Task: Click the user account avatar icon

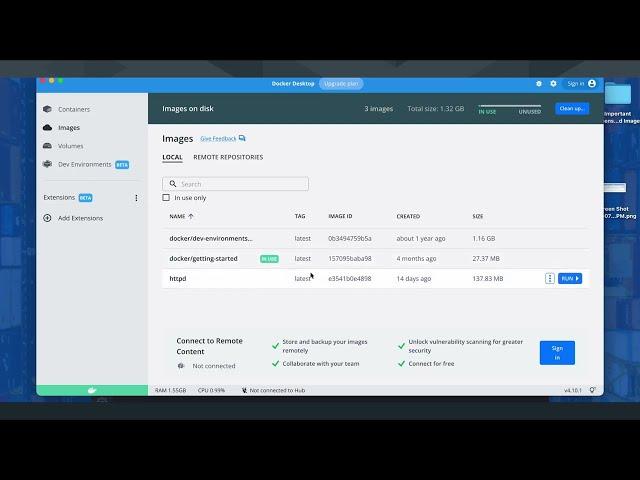Action: click(592, 83)
